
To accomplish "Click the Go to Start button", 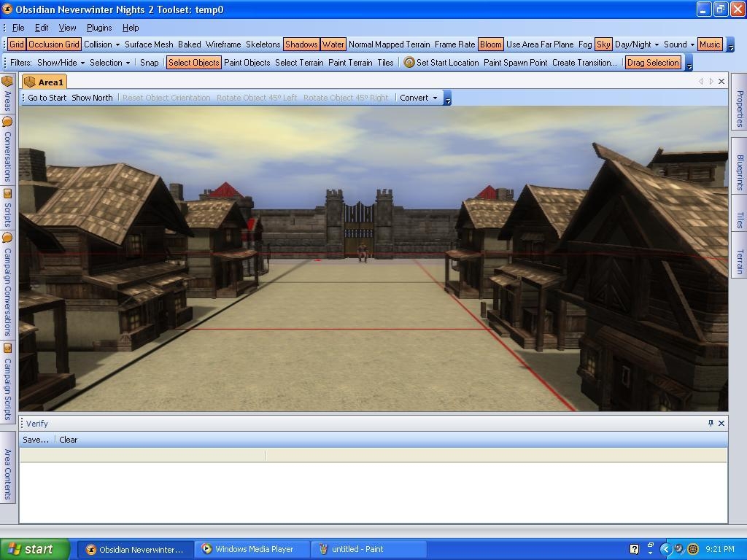I will (x=47, y=98).
